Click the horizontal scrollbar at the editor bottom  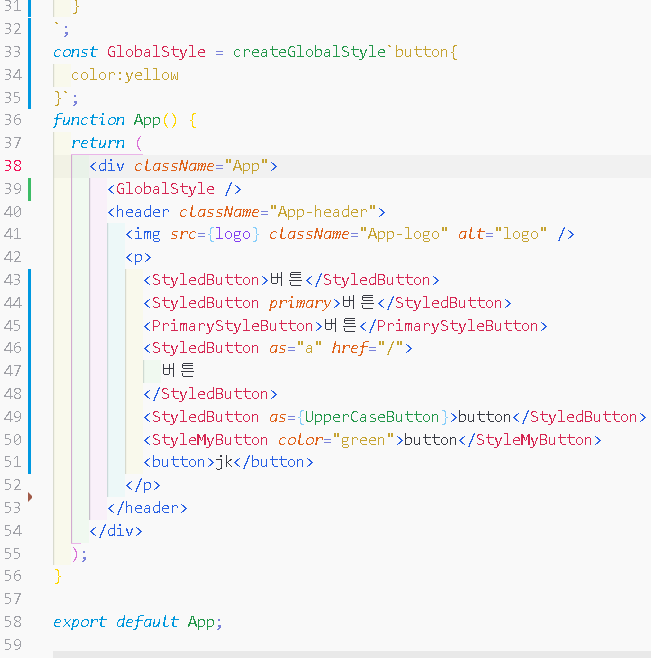tap(352, 654)
